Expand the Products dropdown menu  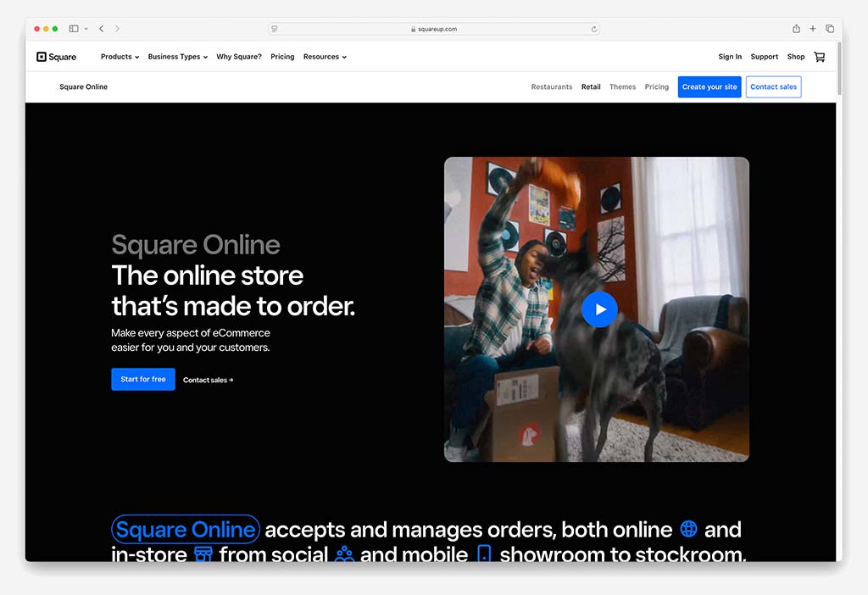[120, 57]
